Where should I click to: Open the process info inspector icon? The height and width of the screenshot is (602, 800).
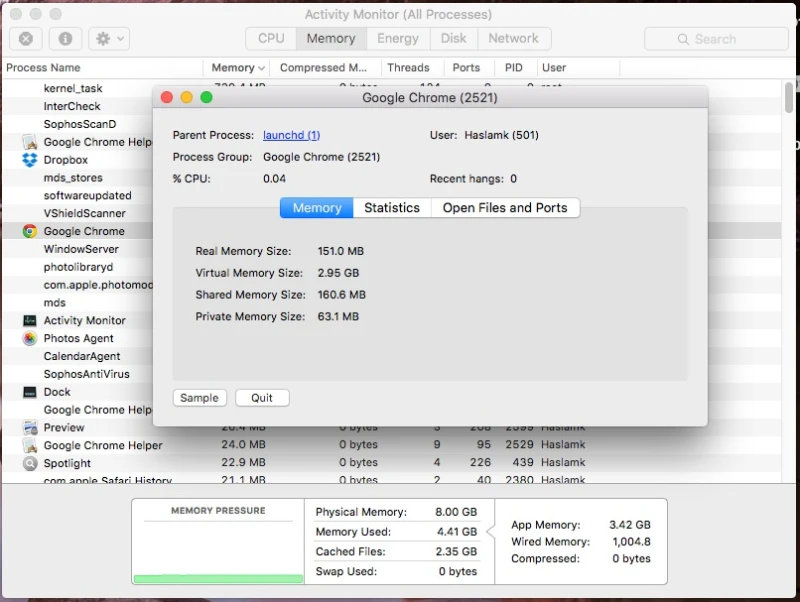tap(65, 39)
